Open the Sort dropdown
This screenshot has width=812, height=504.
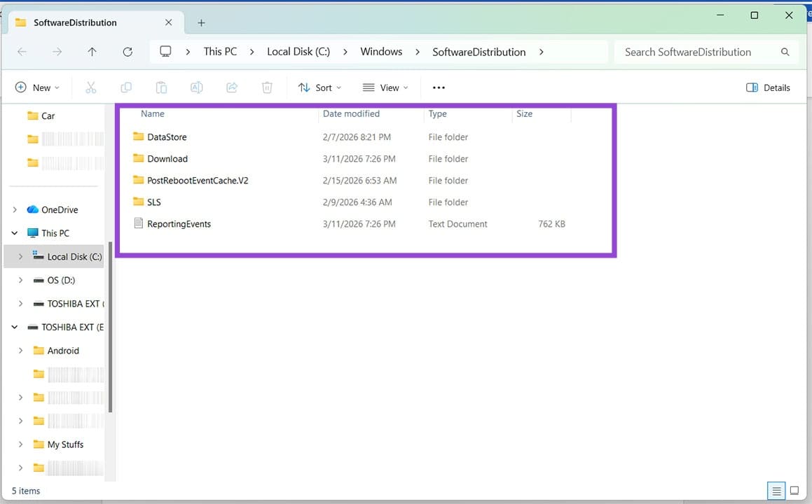[x=319, y=87]
